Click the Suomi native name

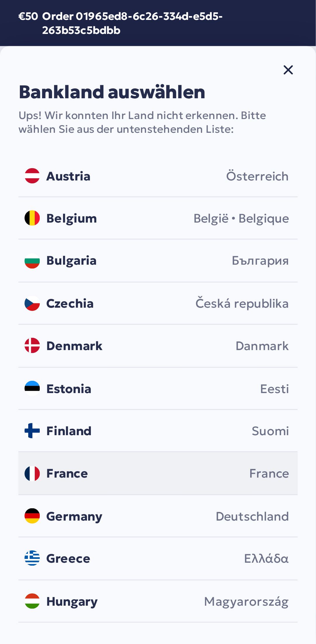270,431
